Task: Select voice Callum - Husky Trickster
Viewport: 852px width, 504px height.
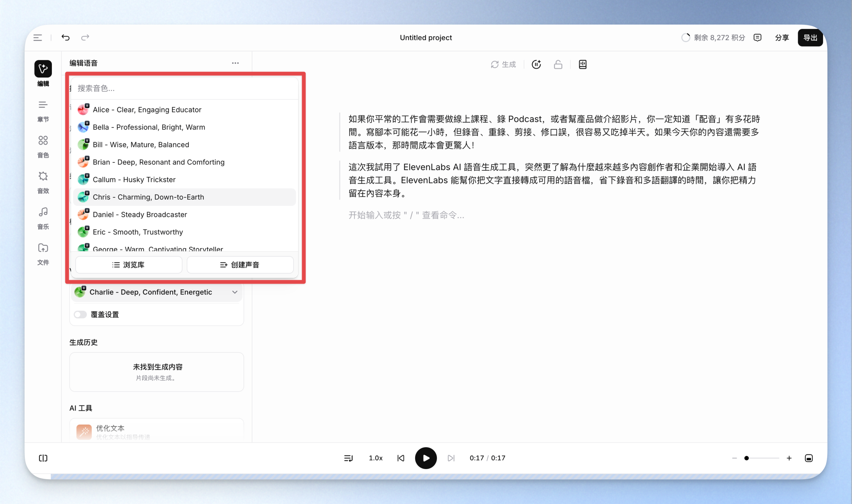Action: [184, 180]
